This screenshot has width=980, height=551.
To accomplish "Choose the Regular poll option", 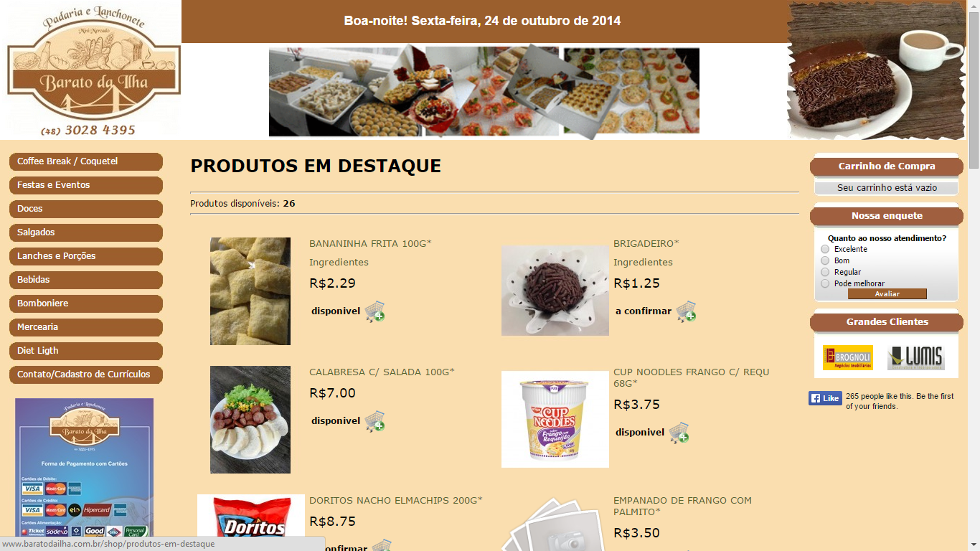I will click(x=825, y=272).
